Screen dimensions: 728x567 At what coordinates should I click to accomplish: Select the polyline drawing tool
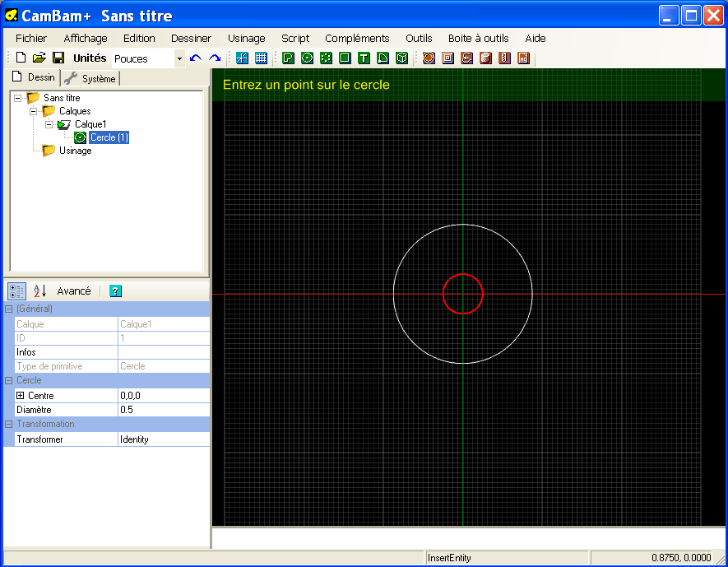pos(289,58)
